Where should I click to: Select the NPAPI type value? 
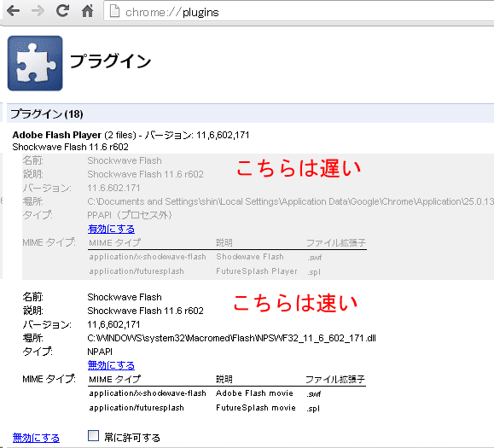click(100, 352)
